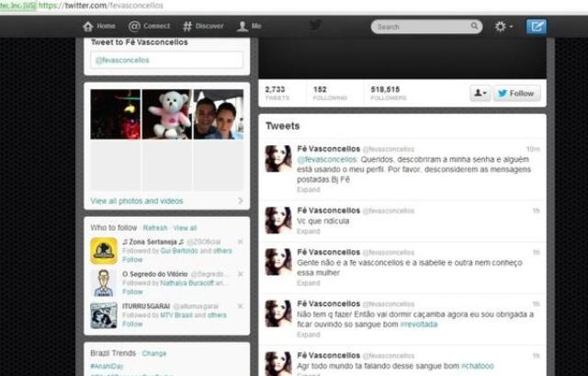Focus the Search input field

click(x=426, y=27)
